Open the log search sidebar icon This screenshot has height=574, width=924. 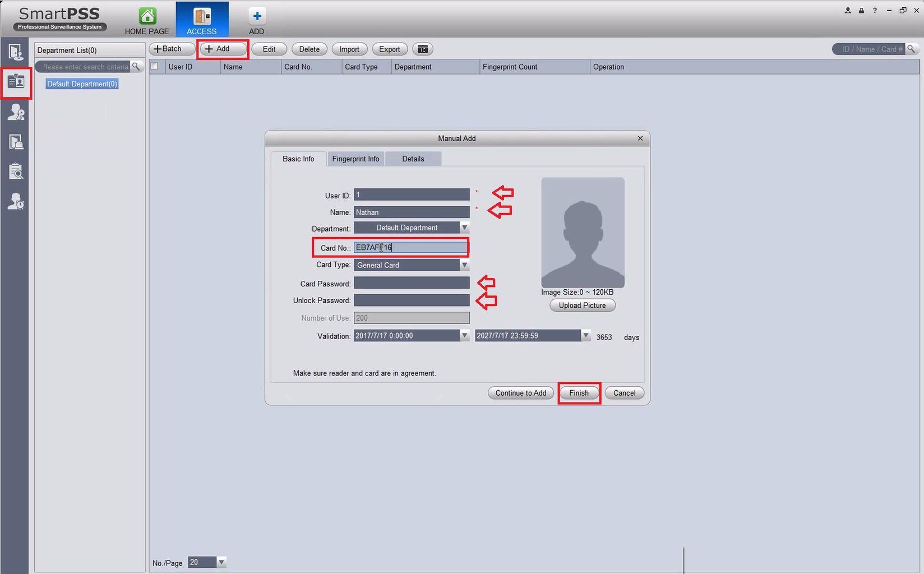[16, 171]
